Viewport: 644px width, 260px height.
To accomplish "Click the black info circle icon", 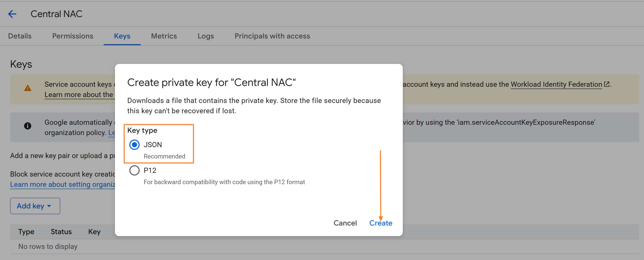I will (28, 126).
